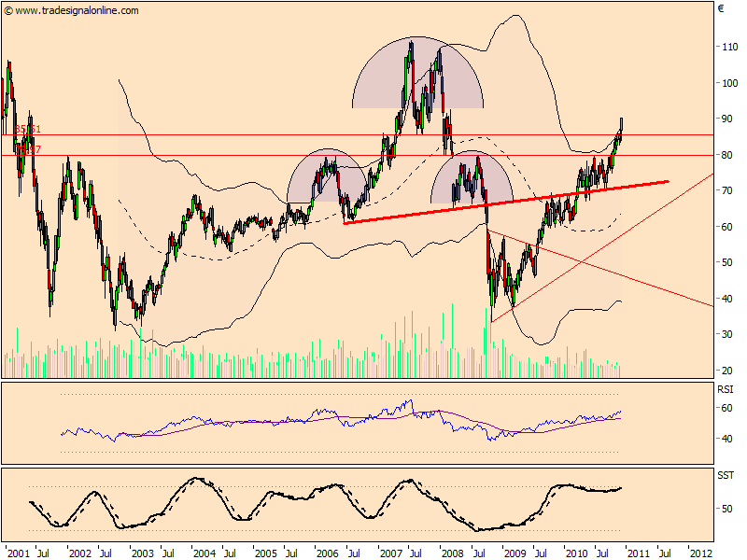Click the 50 level label in the SST panel
Screen dimensions: 747x560
coord(727,509)
